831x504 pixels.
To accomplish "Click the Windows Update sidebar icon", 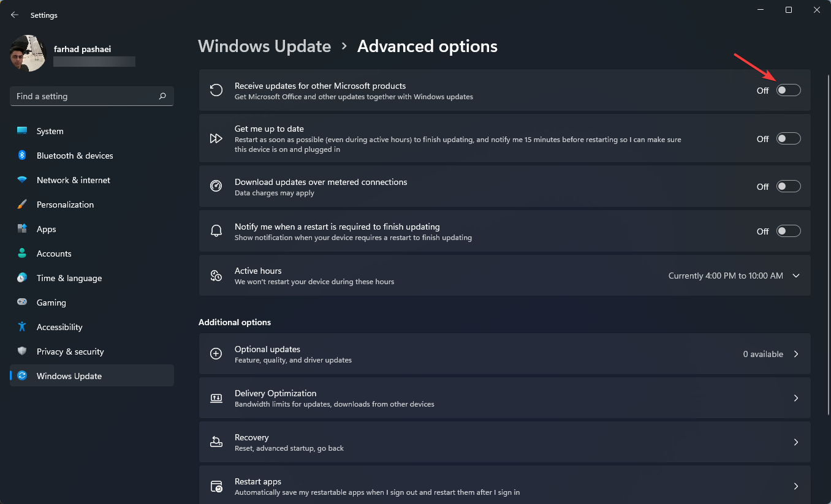I will (22, 376).
